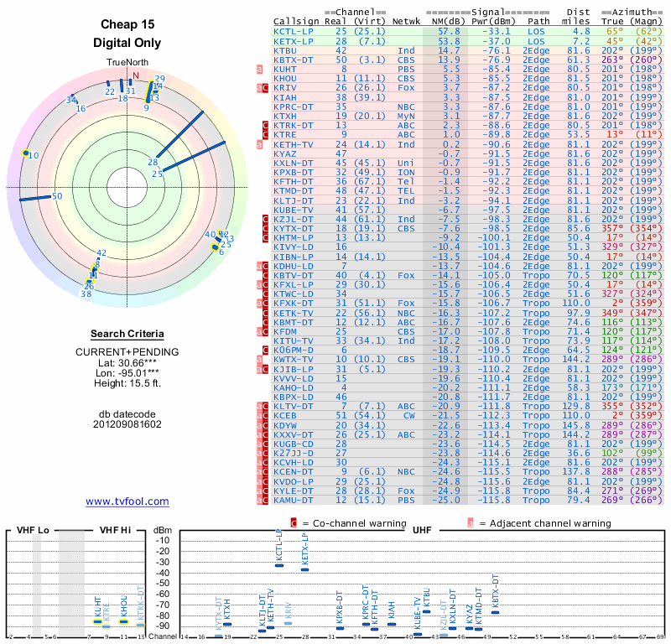Image resolution: width=671 pixels, height=644 pixels.
Task: Click the Netwk column header
Action: 406,22
